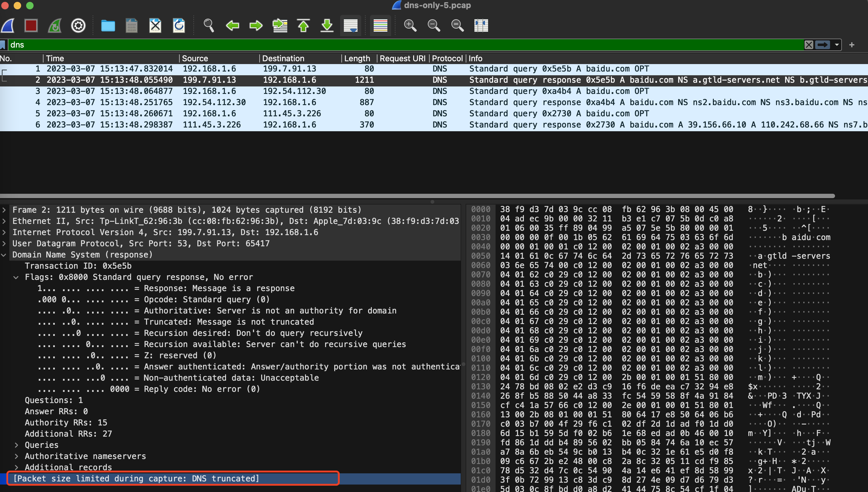Select packet 3 query to 192.54.112.30
868x492 pixels.
[434, 91]
